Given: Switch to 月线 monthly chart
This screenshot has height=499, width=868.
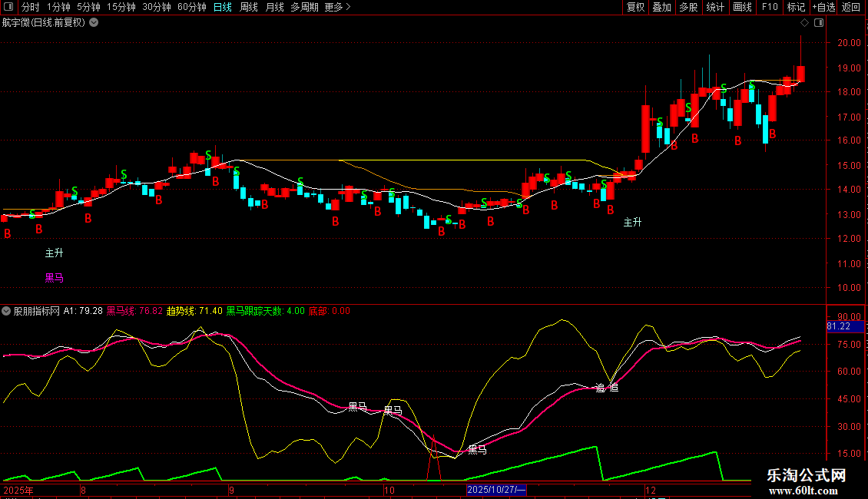Looking at the screenshot, I should (x=274, y=7).
